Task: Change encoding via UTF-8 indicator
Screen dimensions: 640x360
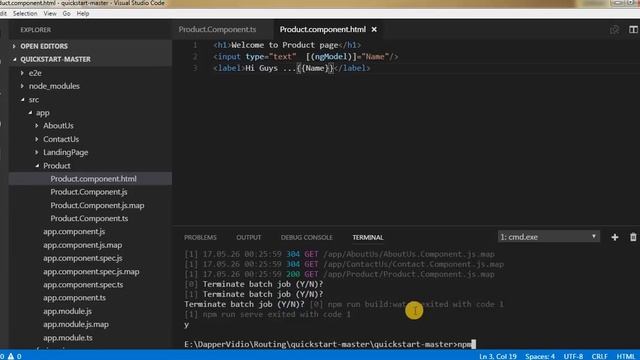Action: (573, 356)
